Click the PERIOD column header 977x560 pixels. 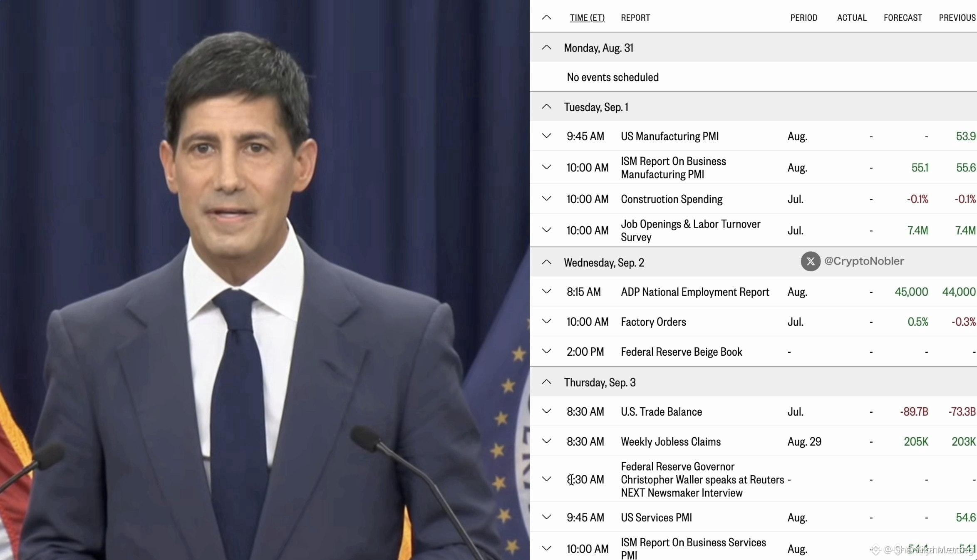point(803,18)
